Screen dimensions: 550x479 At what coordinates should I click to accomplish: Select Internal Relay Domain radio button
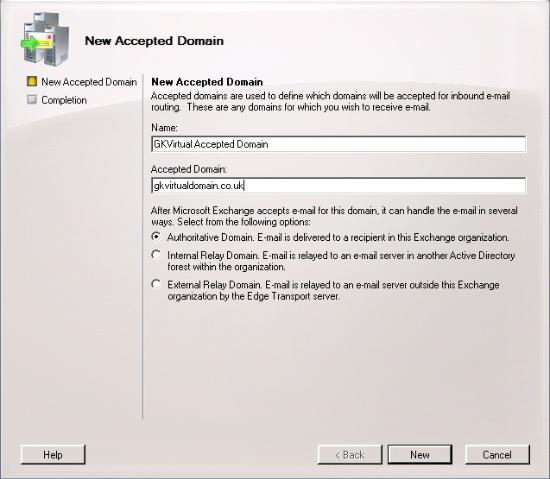[156, 255]
